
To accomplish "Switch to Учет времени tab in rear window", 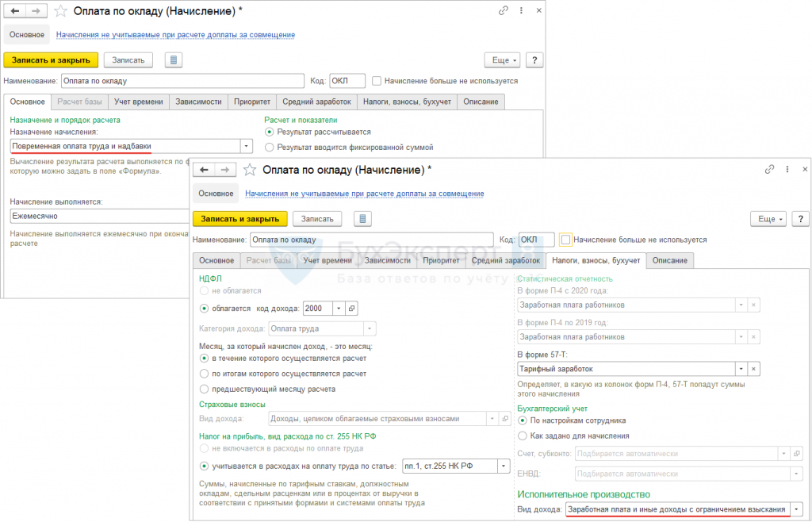I will pyautogui.click(x=138, y=102).
